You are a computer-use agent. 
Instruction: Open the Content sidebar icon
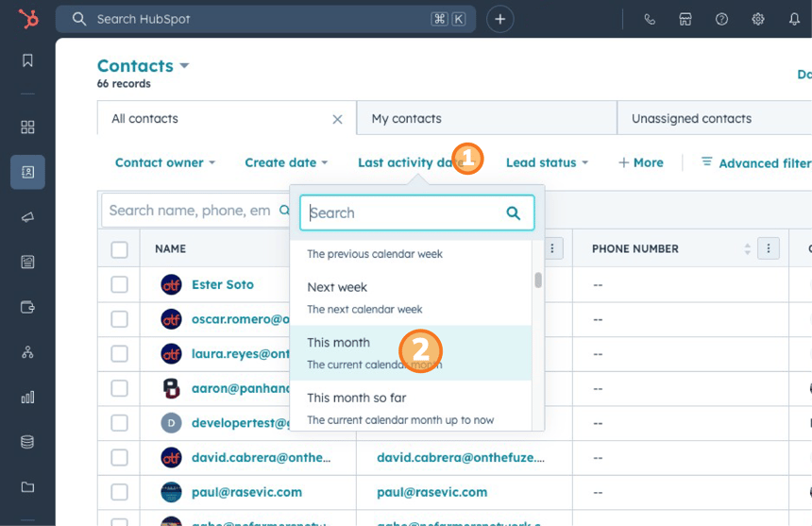(27, 262)
